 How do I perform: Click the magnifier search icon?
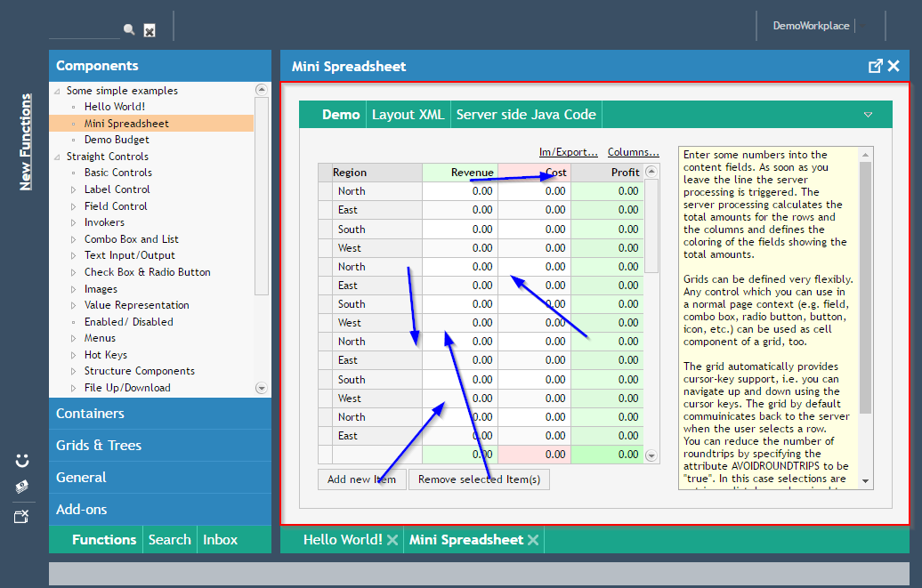click(129, 29)
